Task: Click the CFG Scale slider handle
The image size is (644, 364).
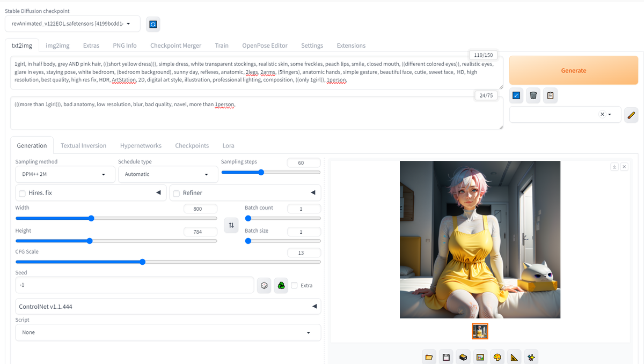Action: pyautogui.click(x=142, y=262)
